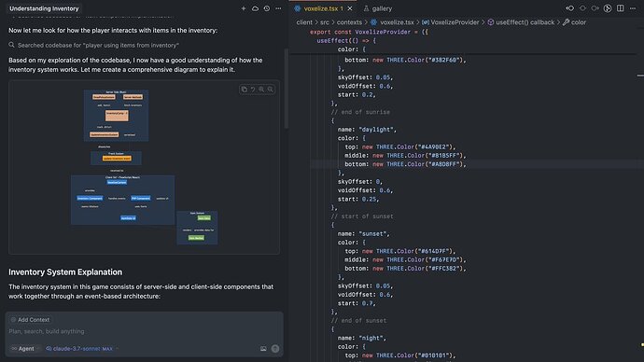The image size is (644, 362).
Task: Open the cloud icon in chat header
Action: tap(255, 8)
